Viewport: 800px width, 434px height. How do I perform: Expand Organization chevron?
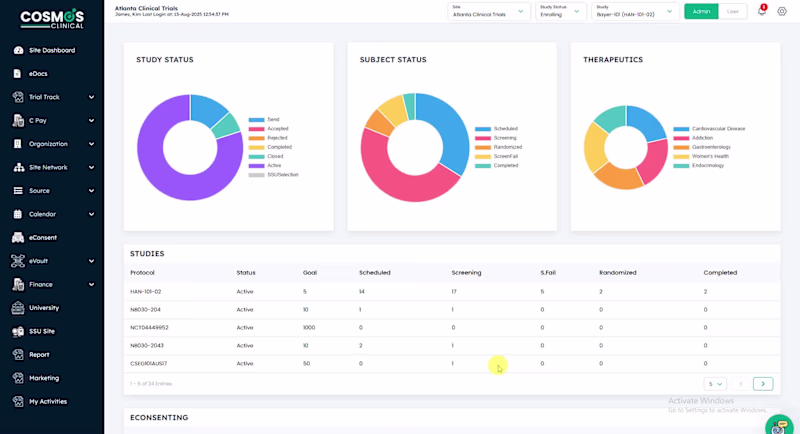coord(91,144)
